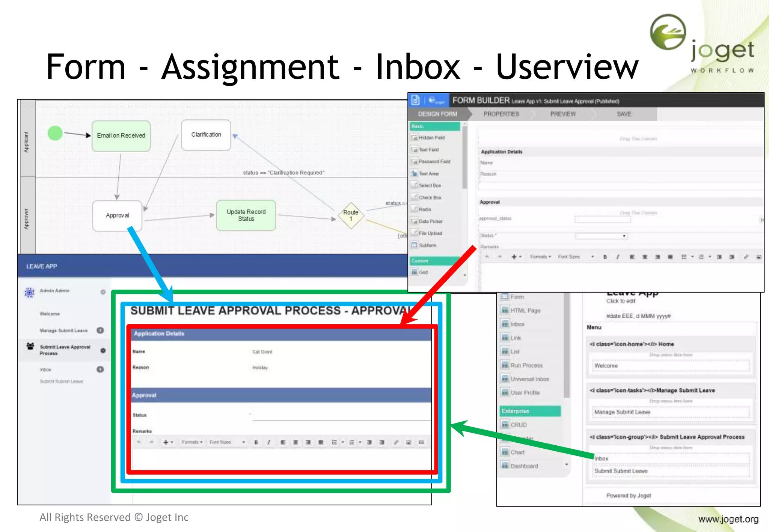Click the CRUD icon under Enterprise
Image resolution: width=769 pixels, height=532 pixels.
tap(505, 425)
